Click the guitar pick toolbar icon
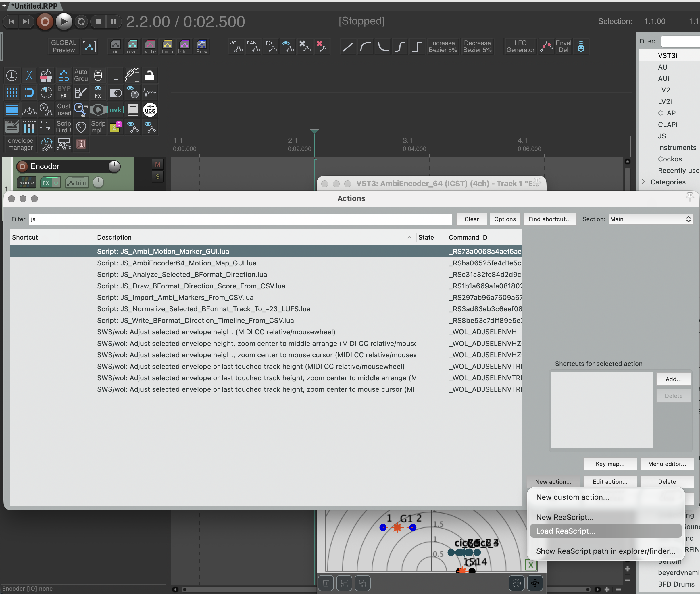Viewport: 700px width, 594px height. click(81, 127)
